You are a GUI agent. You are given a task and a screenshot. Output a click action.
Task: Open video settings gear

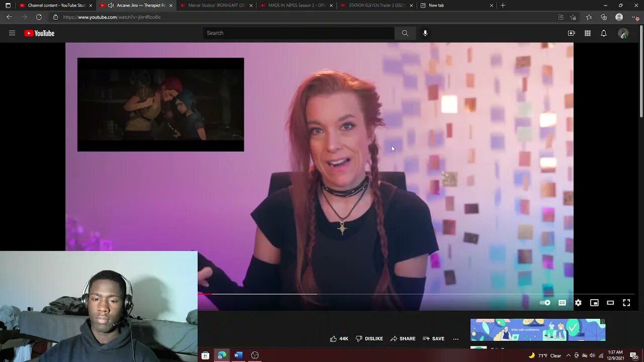(578, 303)
